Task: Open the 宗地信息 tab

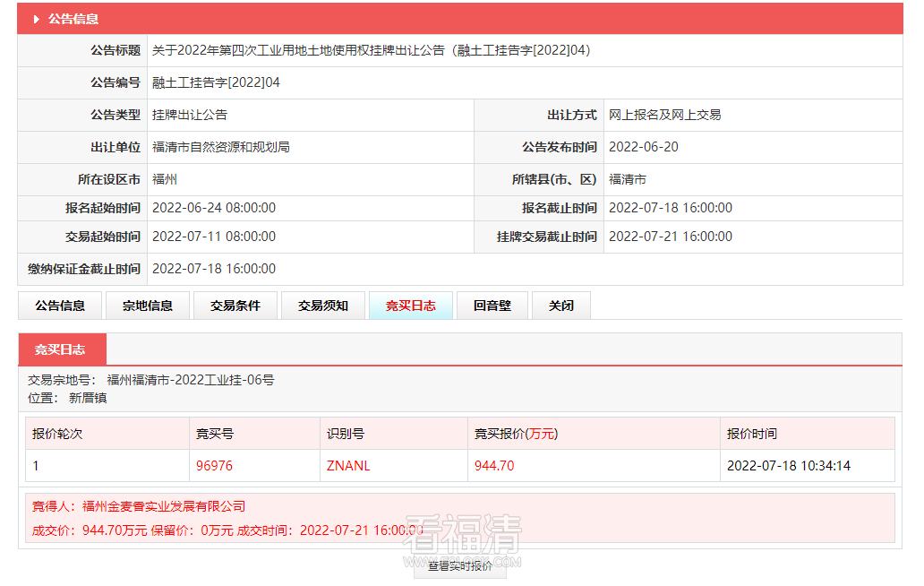Action: tap(148, 306)
